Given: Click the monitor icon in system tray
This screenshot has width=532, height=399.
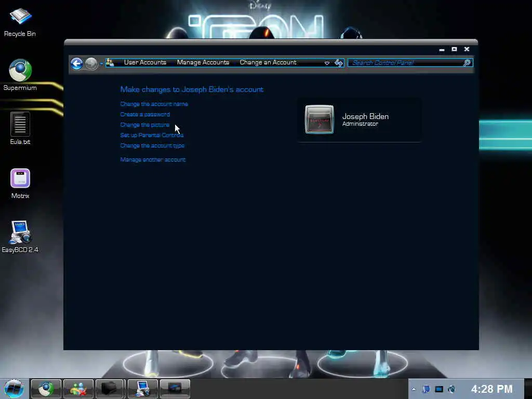Looking at the screenshot, I should click(x=439, y=389).
